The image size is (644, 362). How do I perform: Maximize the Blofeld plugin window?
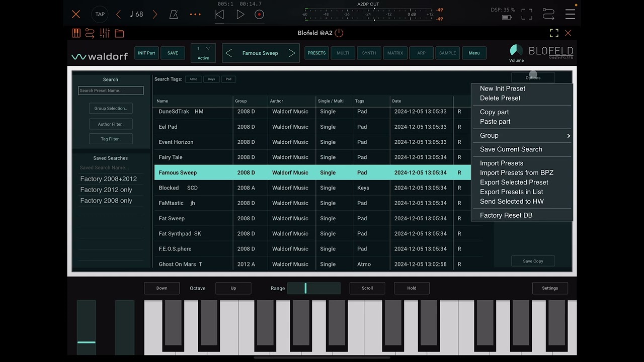[554, 33]
